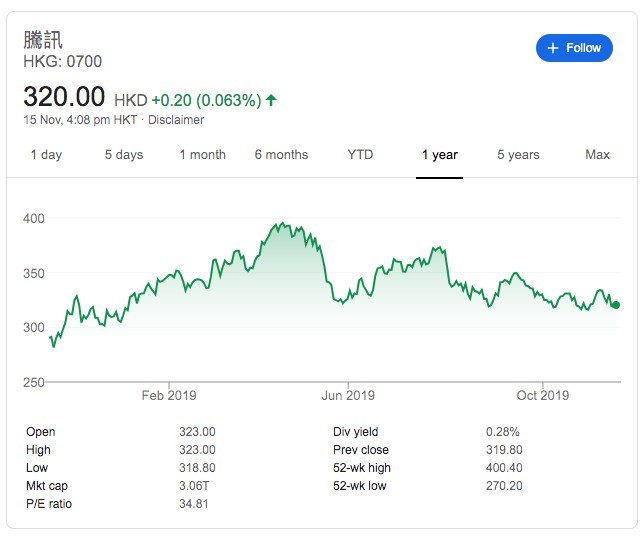Screen dimensions: 644x536
Task: Click the 300 y-axis label
Action: tap(34, 328)
